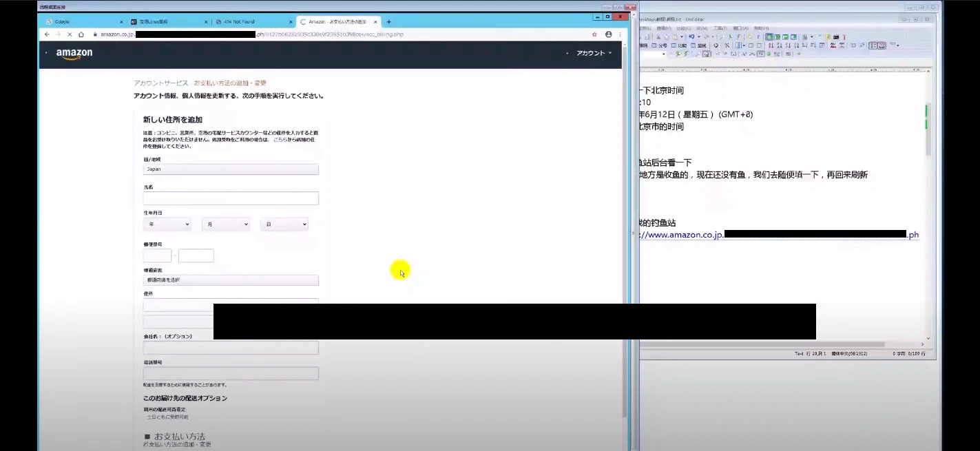Viewport: 980px width, 451px height.
Task: Open the 工具(T) menu in EmEditor
Action: point(720,28)
